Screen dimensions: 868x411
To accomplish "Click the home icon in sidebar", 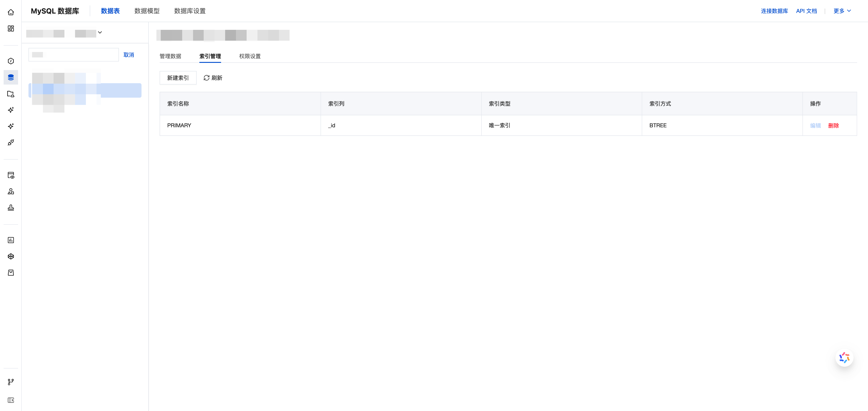I will tap(11, 12).
